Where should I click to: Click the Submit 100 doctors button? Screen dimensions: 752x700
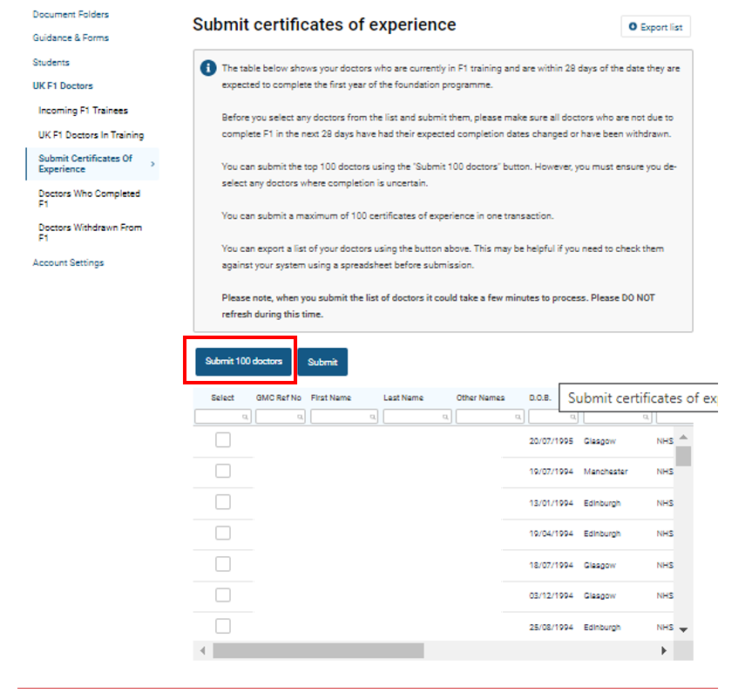click(244, 361)
